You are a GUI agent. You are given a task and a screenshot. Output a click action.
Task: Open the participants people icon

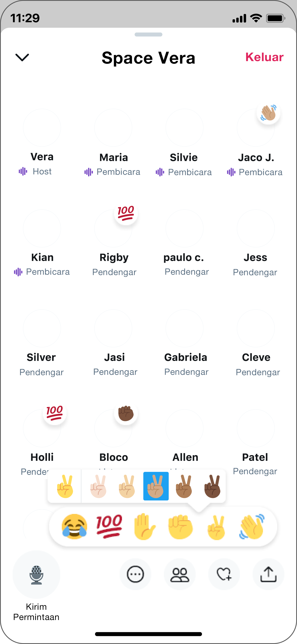click(180, 574)
